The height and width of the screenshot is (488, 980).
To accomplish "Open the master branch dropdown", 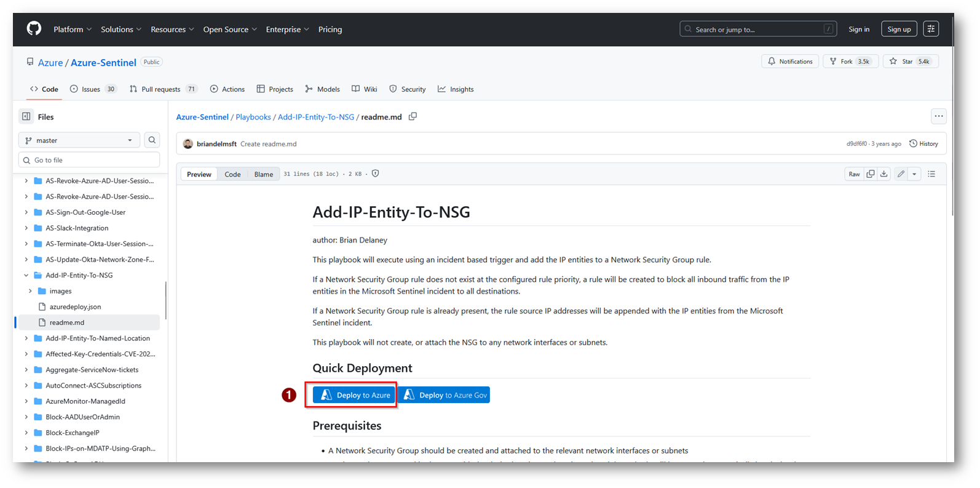I will (79, 140).
